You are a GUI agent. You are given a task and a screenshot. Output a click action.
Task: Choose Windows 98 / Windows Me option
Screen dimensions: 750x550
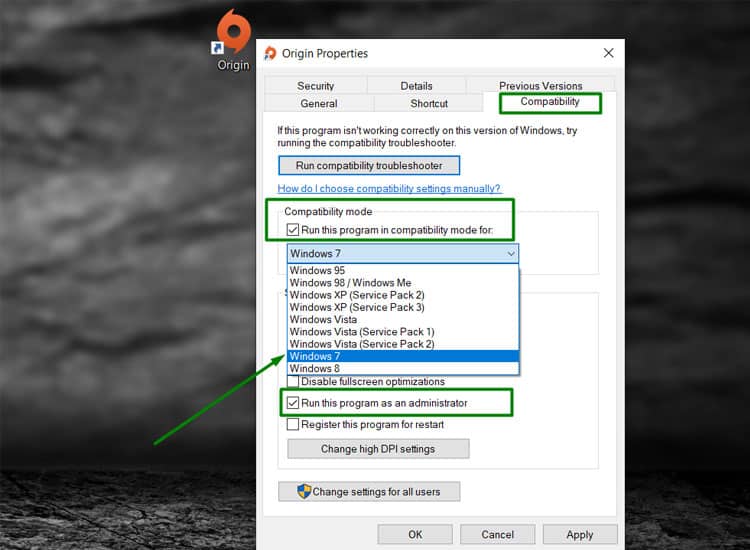click(403, 283)
